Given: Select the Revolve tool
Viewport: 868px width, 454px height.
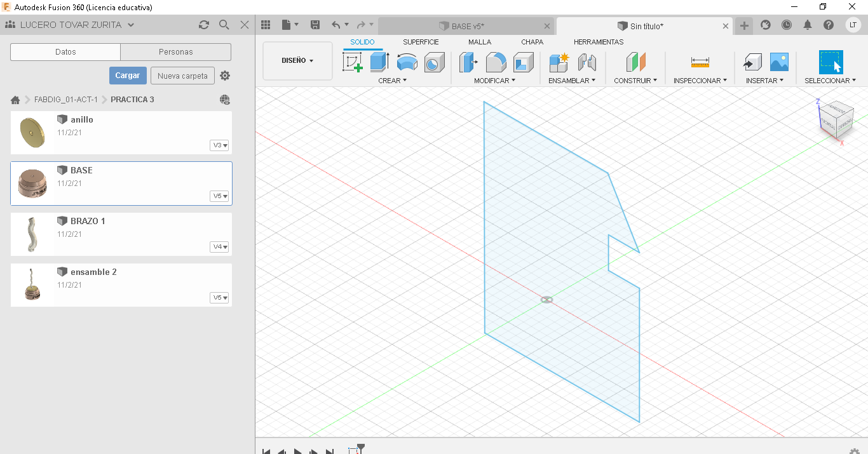Looking at the screenshot, I should click(x=407, y=62).
